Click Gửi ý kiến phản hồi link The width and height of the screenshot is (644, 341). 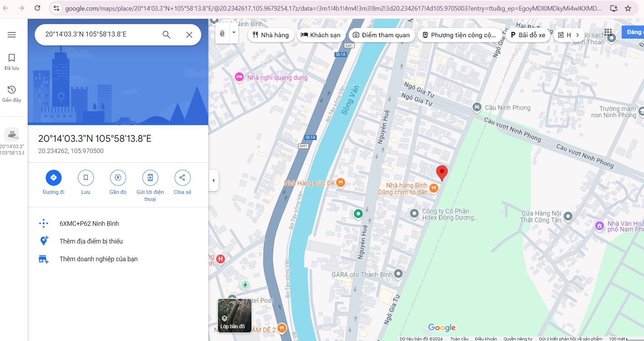(570, 339)
